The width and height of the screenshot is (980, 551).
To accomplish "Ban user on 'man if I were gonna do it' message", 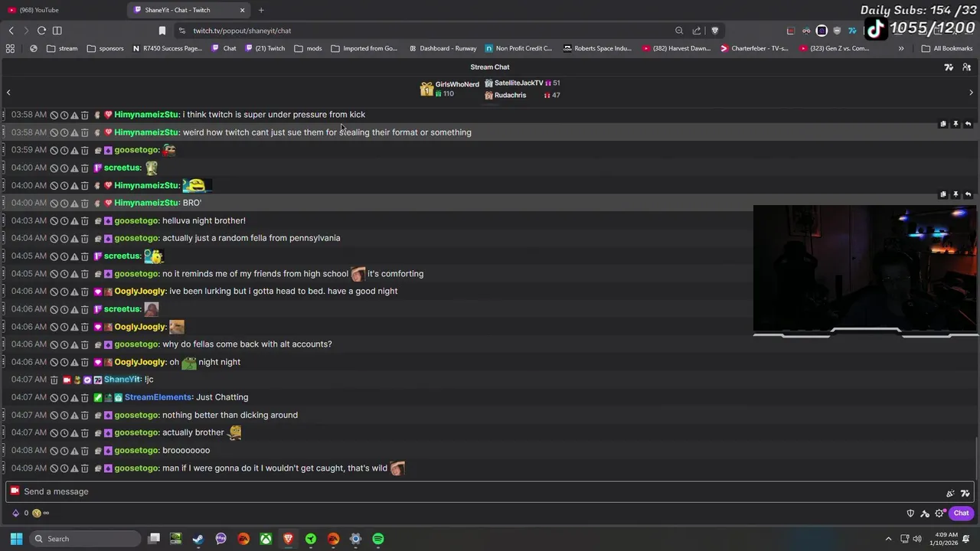I will (x=54, y=468).
